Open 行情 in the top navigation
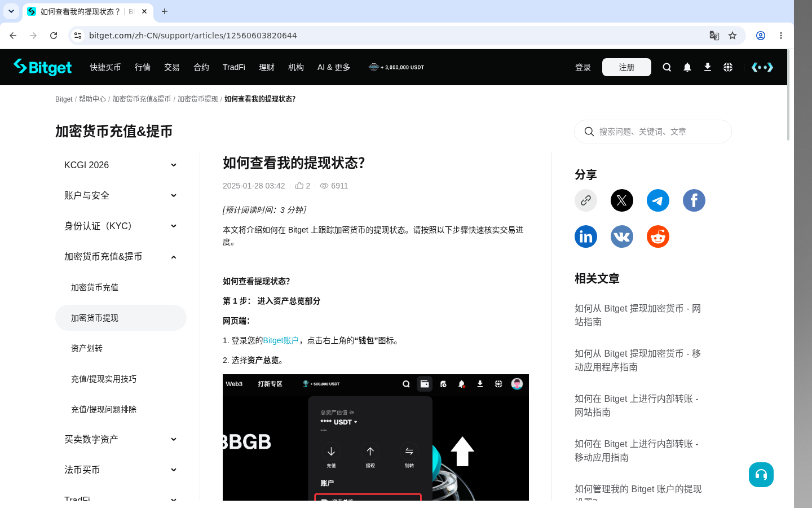812x508 pixels. (143, 67)
